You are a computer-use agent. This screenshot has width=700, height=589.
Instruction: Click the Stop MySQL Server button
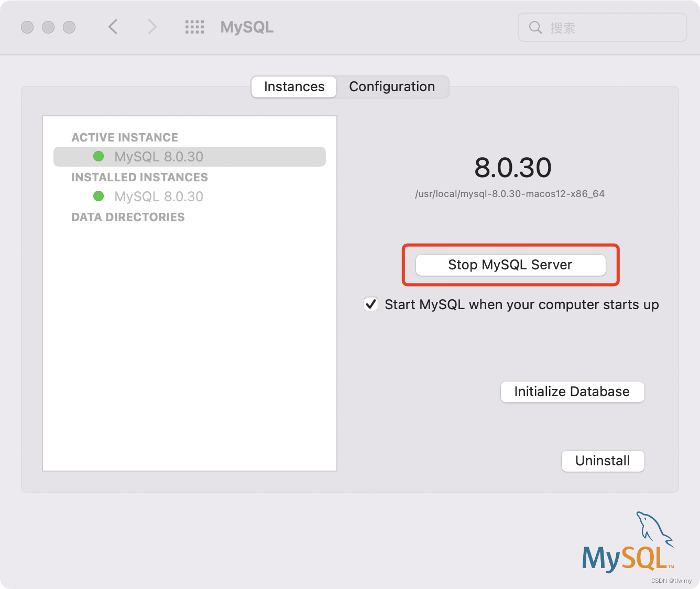pos(510,265)
